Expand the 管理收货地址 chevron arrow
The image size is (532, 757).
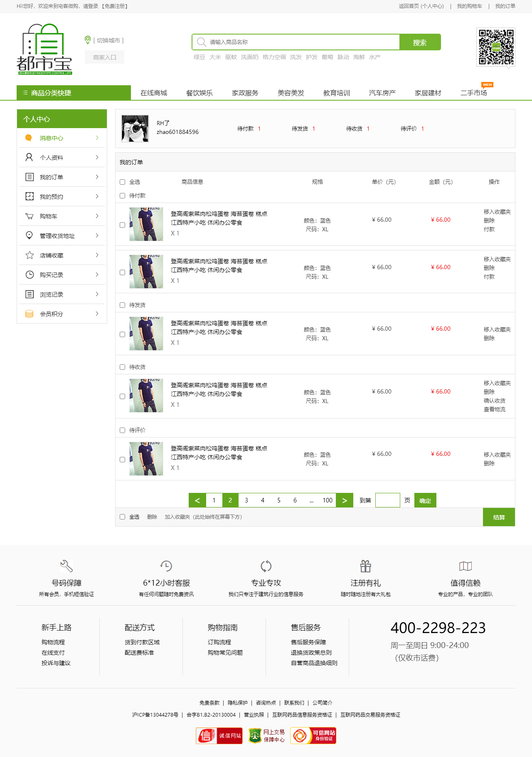(x=97, y=235)
